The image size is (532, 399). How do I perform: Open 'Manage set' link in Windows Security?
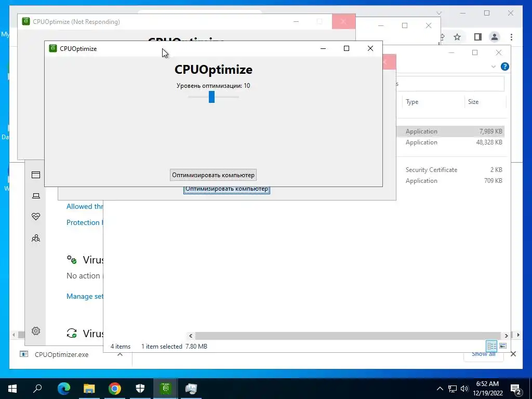(x=85, y=296)
